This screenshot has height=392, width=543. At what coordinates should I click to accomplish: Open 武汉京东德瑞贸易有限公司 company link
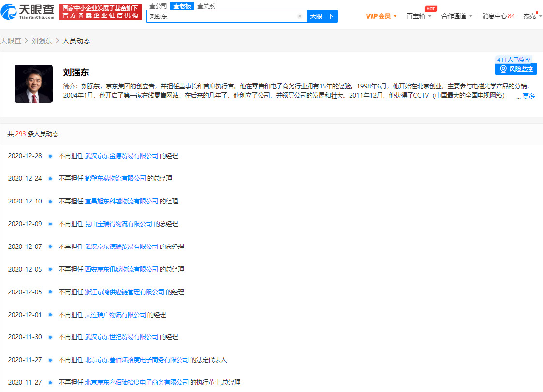click(x=121, y=247)
